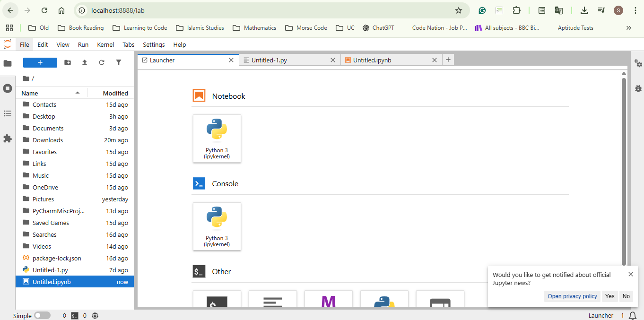This screenshot has height=320, width=644.
Task: Open the privacy policy link
Action: pos(572,296)
